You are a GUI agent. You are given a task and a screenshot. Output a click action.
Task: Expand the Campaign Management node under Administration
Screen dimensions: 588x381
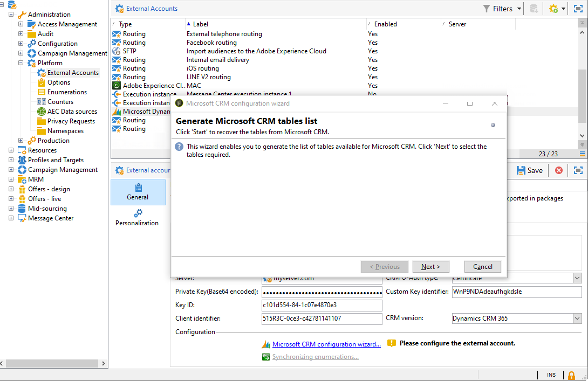[20, 53]
